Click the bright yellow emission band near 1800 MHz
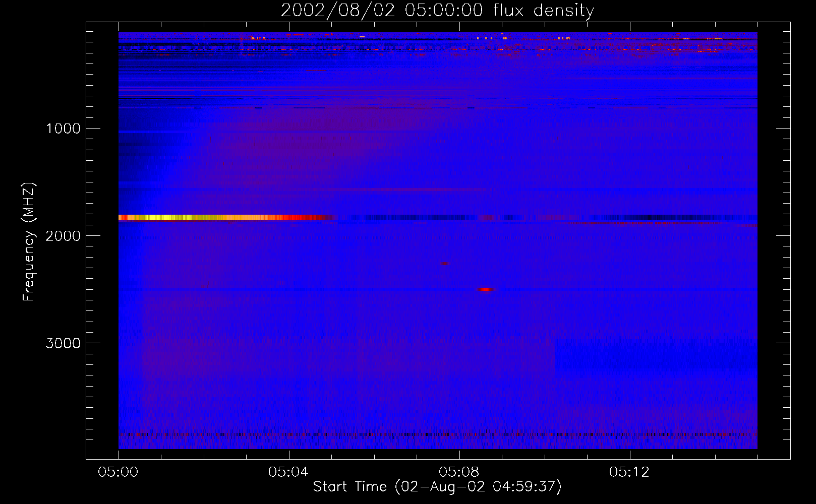816x504 pixels. (x=227, y=218)
